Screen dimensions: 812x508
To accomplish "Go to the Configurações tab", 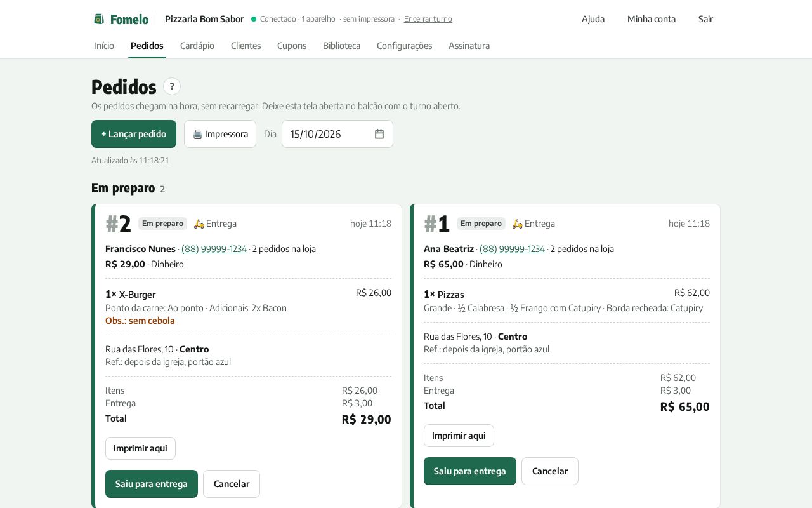I will coord(405,46).
